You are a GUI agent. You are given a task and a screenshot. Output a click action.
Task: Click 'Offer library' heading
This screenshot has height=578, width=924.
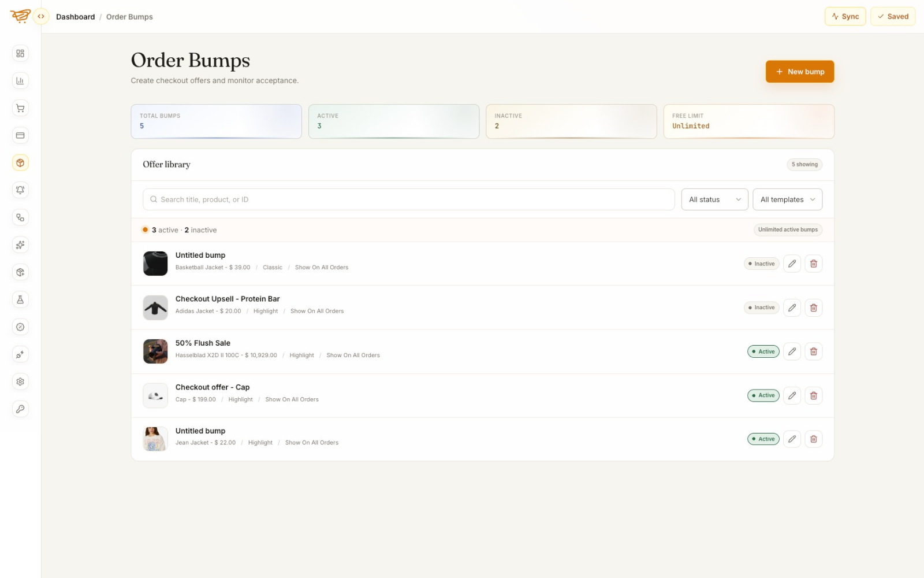click(166, 165)
